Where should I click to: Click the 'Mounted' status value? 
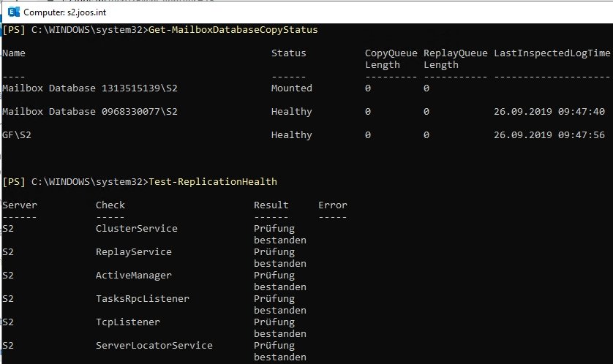point(291,88)
